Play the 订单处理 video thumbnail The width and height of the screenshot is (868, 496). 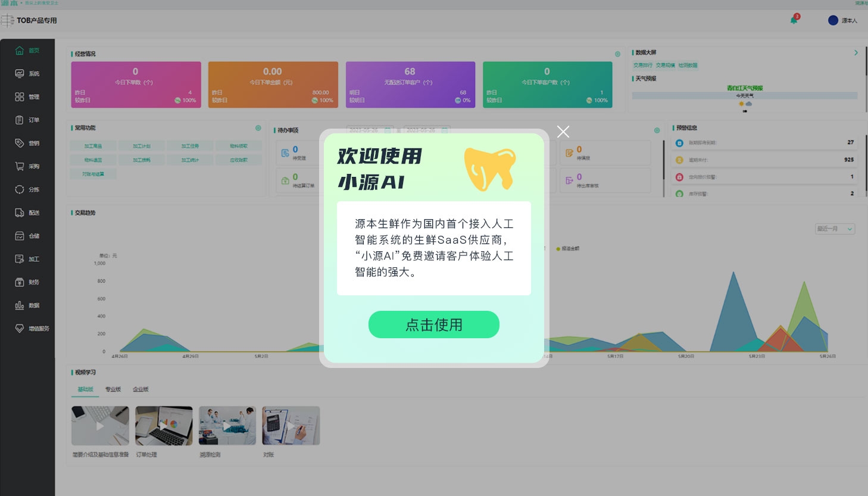[x=164, y=426]
